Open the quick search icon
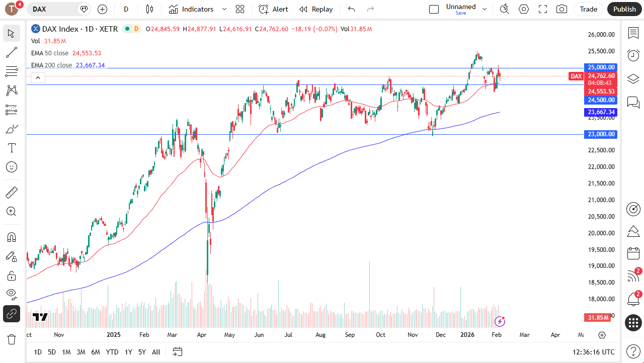Viewport: 644px width, 363px height. (x=504, y=9)
